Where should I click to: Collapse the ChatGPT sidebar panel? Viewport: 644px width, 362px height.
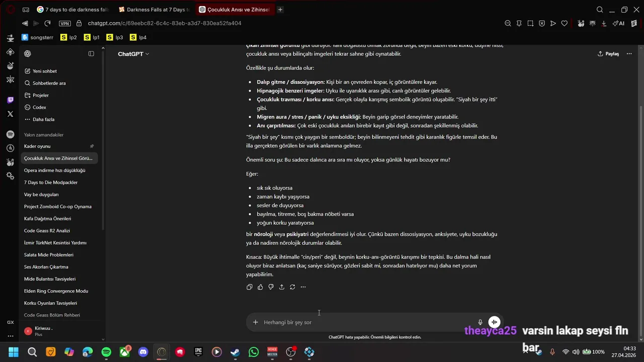91,54
